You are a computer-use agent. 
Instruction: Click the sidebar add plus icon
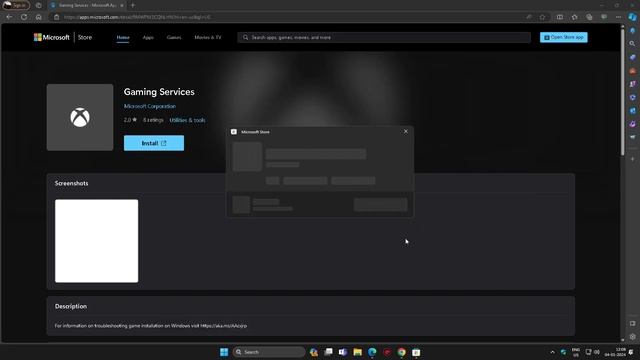[632, 159]
